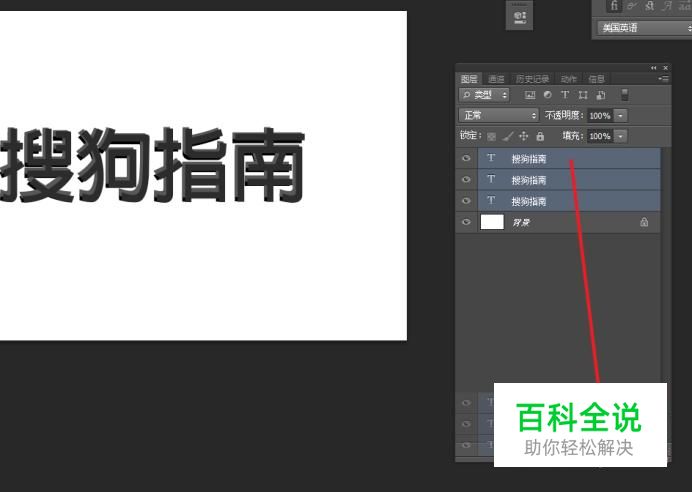
Task: Filter layers by pixel layer icon
Action: (530, 95)
